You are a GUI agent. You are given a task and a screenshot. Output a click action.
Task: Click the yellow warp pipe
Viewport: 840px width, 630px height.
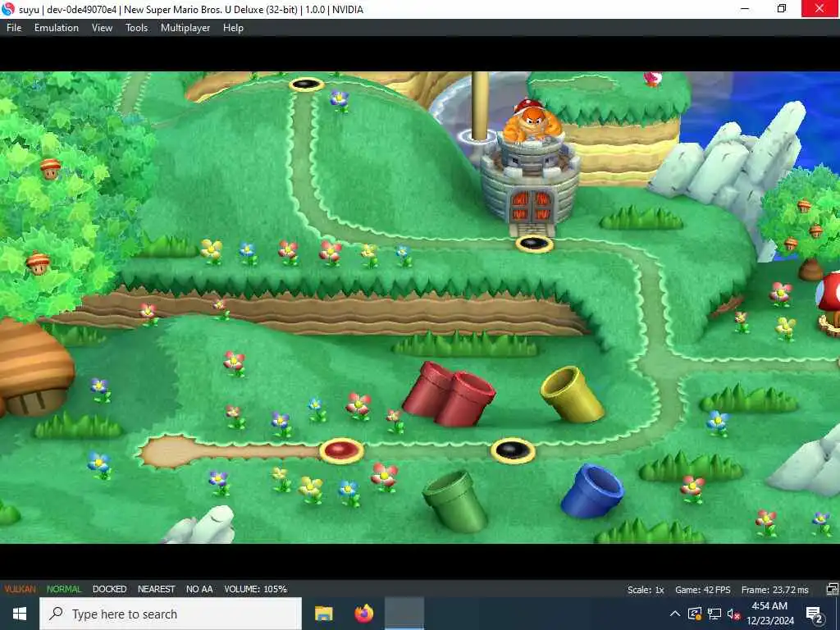[x=572, y=395]
